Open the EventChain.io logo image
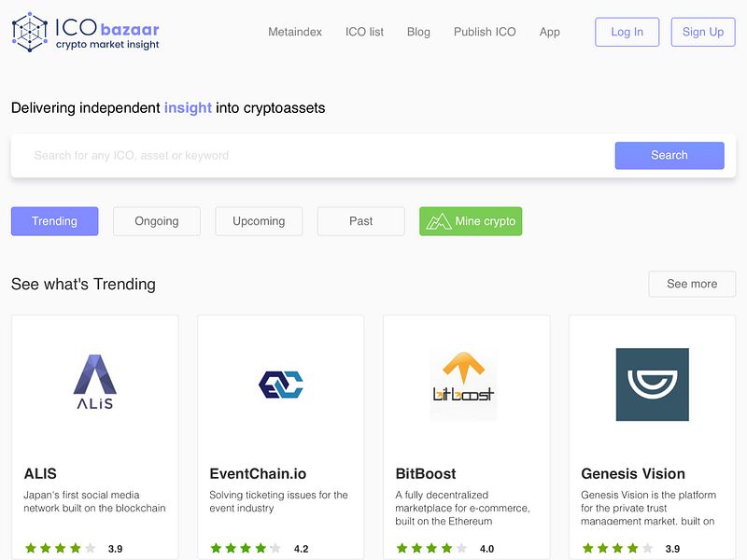 [x=281, y=385]
